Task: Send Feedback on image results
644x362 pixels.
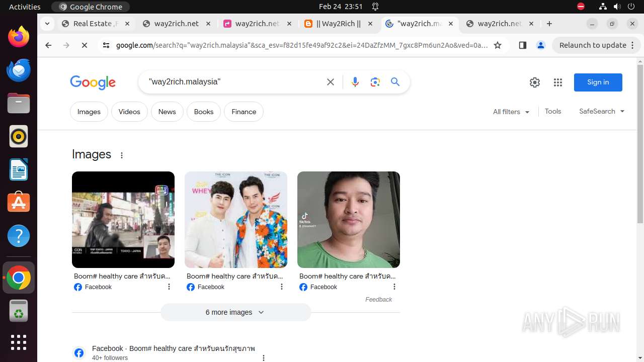Action: 378,300
